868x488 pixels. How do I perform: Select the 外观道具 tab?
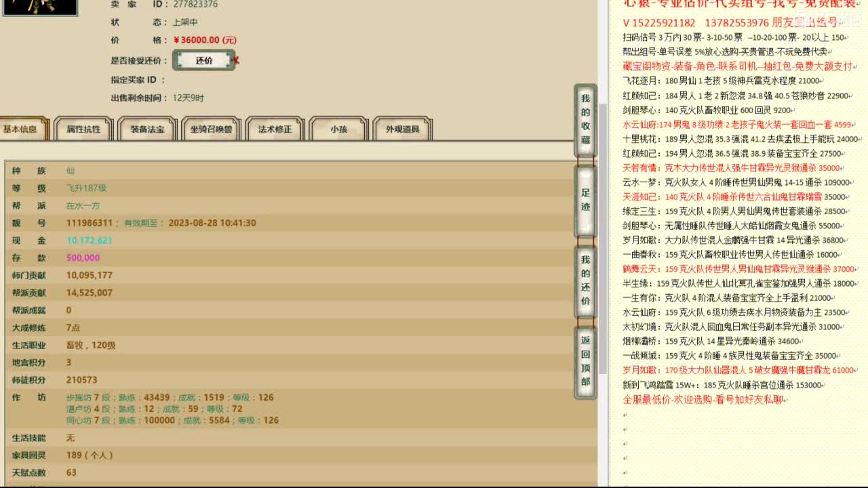402,129
